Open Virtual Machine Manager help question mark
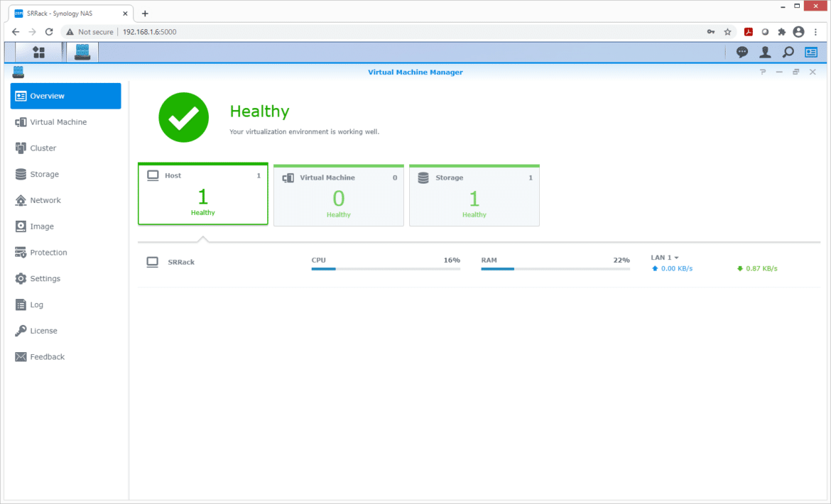 coord(763,72)
